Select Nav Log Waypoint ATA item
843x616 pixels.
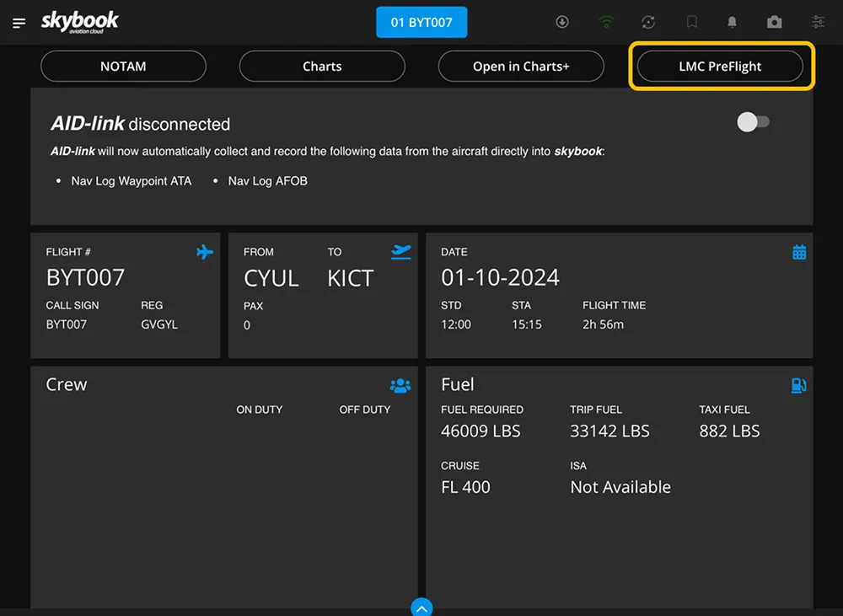pyautogui.click(x=132, y=181)
